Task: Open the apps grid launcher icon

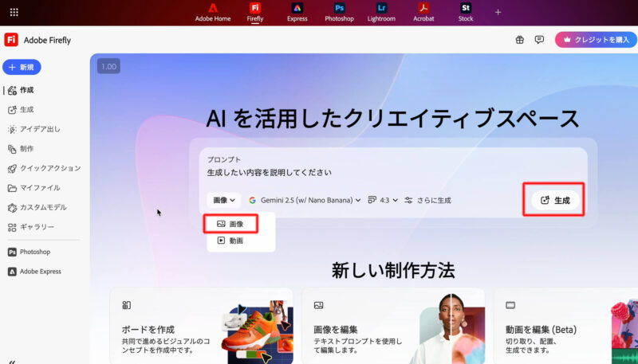Action: (14, 12)
